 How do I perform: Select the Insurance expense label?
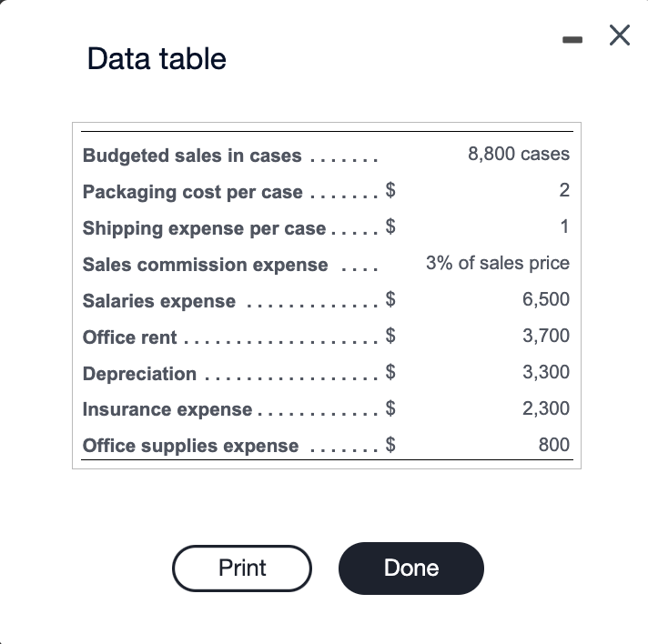(x=167, y=409)
